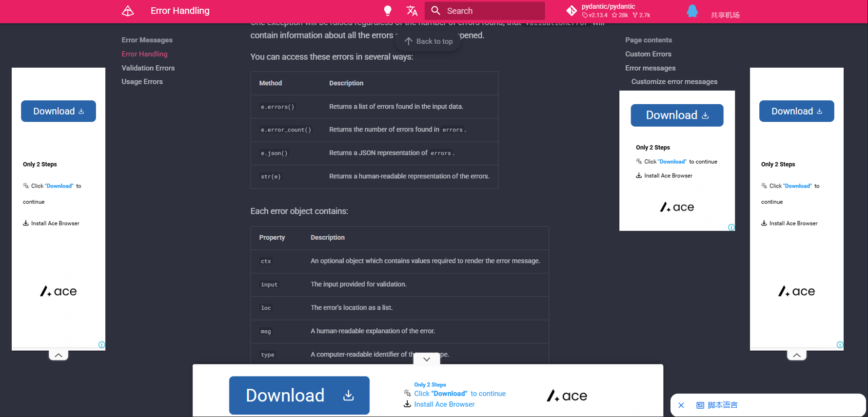868x417 pixels.
Task: Select Error Handling navigation link
Action: [x=144, y=54]
